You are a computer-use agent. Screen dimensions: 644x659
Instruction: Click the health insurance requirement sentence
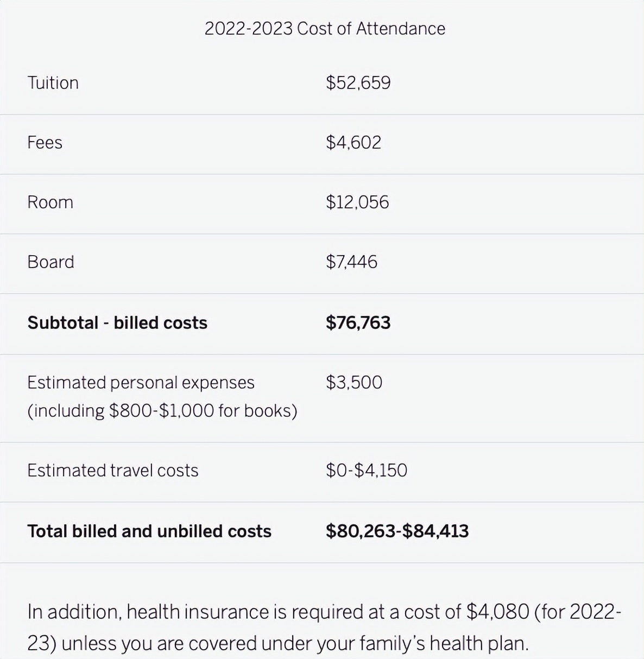(324, 612)
